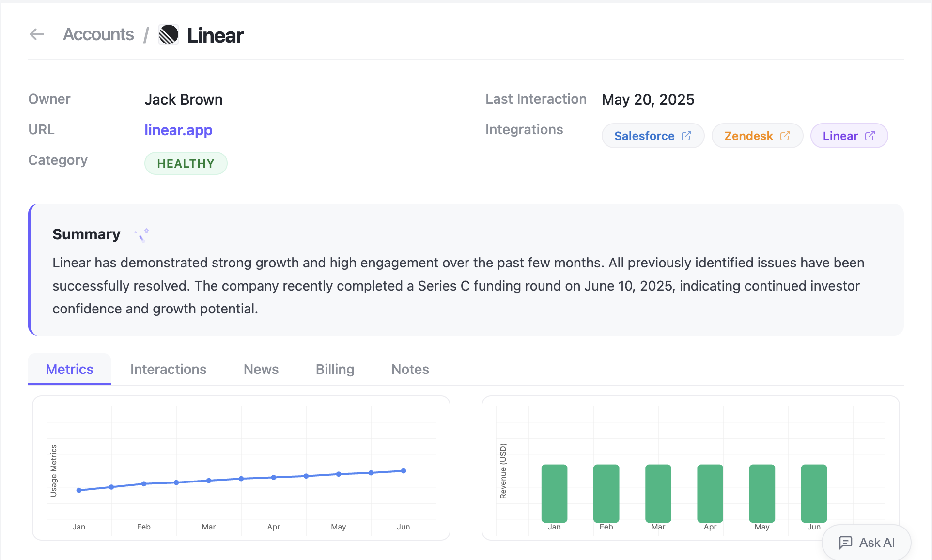Click the first Jan data point on usage chart

coord(79,490)
